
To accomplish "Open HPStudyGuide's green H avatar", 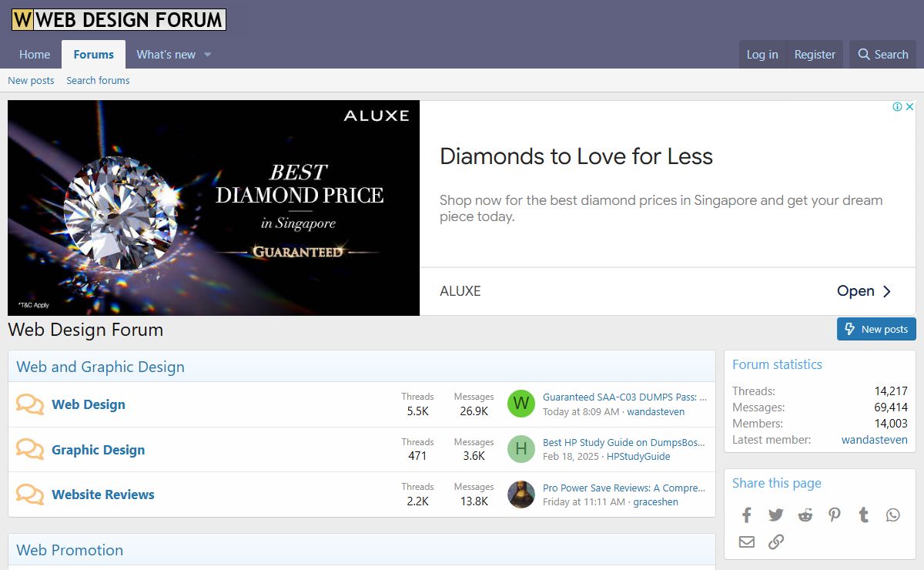I will click(521, 449).
